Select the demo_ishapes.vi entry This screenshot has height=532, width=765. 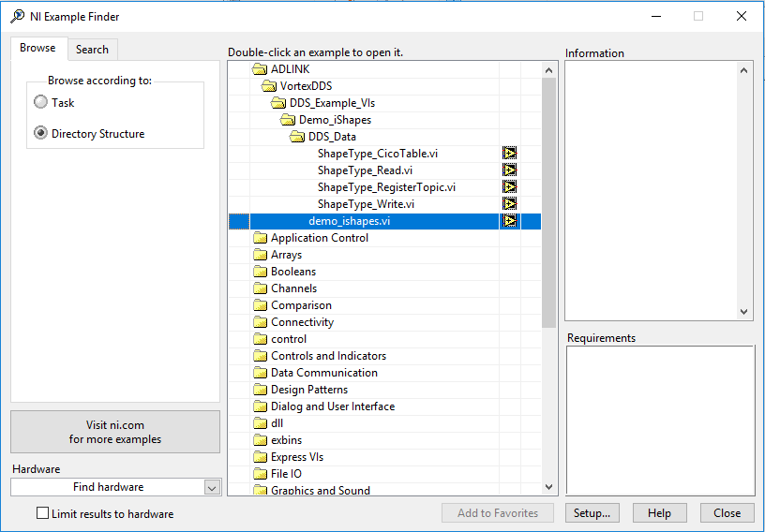click(384, 221)
